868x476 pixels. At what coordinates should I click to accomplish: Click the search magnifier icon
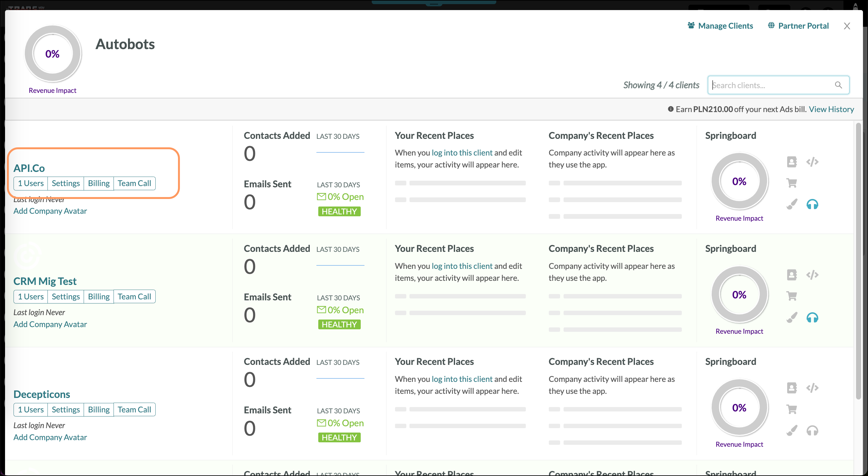click(838, 85)
